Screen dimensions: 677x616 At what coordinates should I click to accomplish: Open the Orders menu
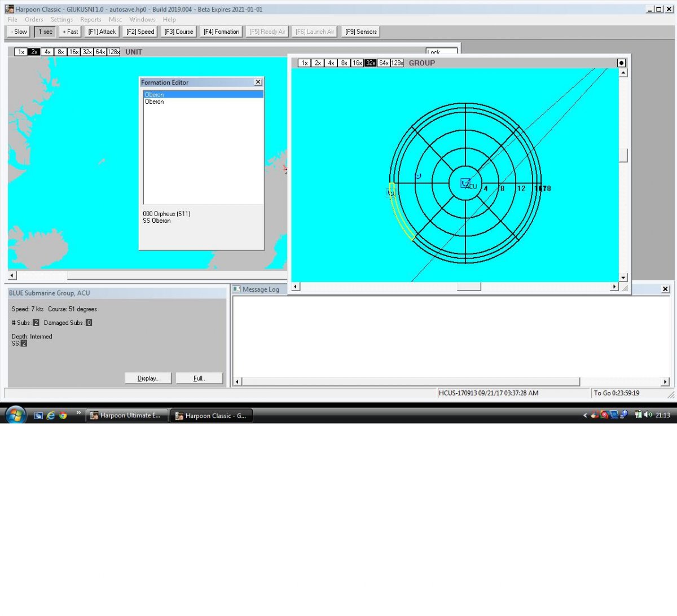click(x=34, y=19)
